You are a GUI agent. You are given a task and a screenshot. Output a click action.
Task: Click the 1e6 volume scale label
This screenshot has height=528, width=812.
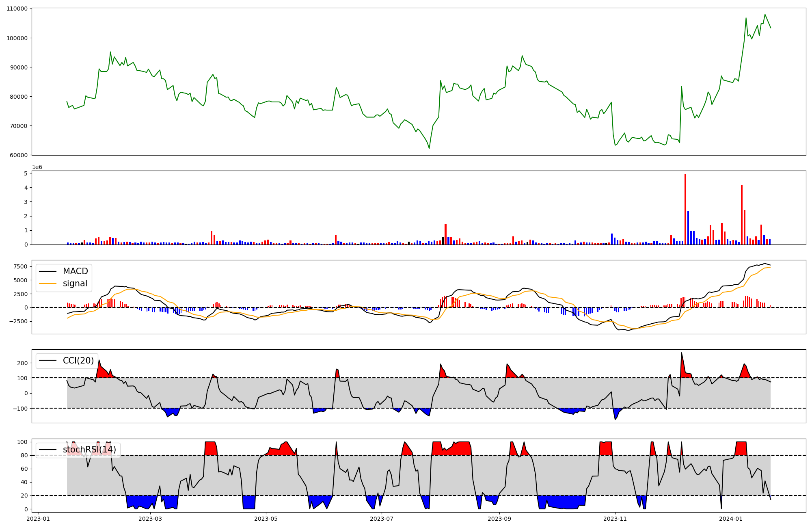(x=37, y=167)
